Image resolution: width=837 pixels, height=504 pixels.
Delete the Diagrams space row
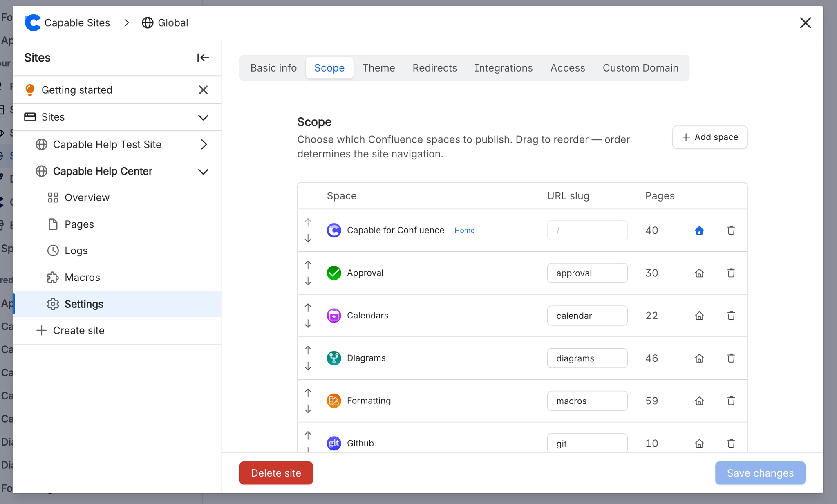pos(731,358)
